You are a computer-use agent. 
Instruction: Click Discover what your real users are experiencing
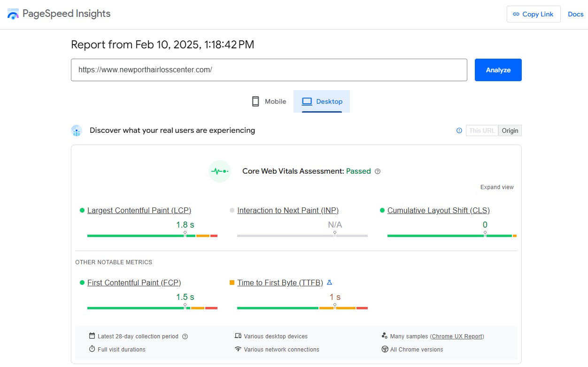(x=172, y=130)
